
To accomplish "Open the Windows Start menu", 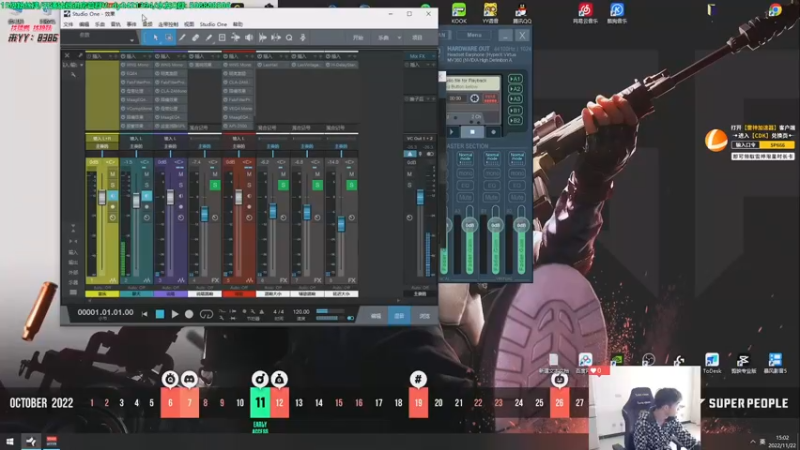I will click(10, 441).
